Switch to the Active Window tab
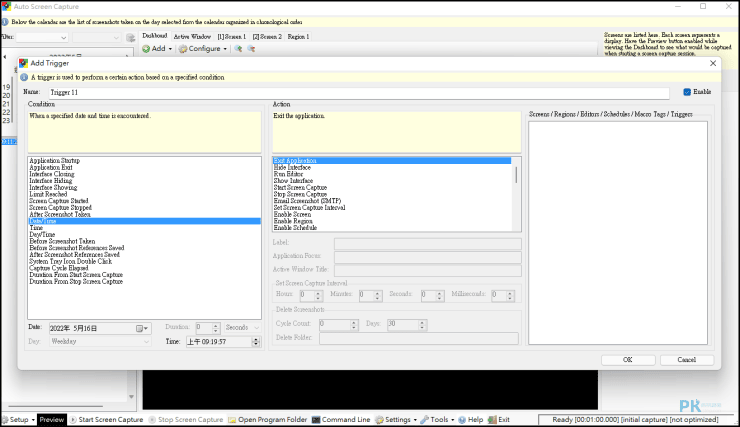 click(x=192, y=36)
